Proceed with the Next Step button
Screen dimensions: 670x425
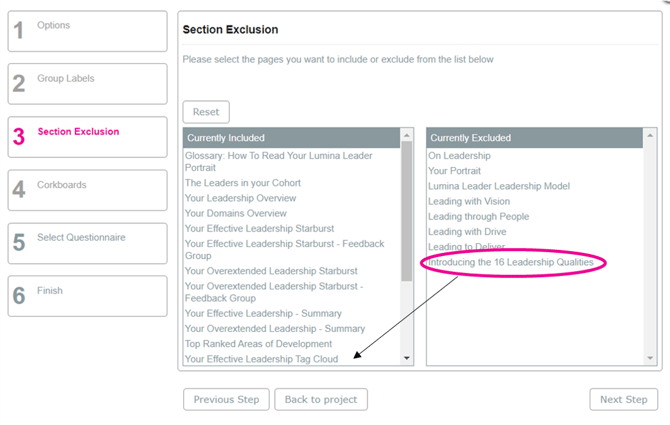(x=623, y=399)
